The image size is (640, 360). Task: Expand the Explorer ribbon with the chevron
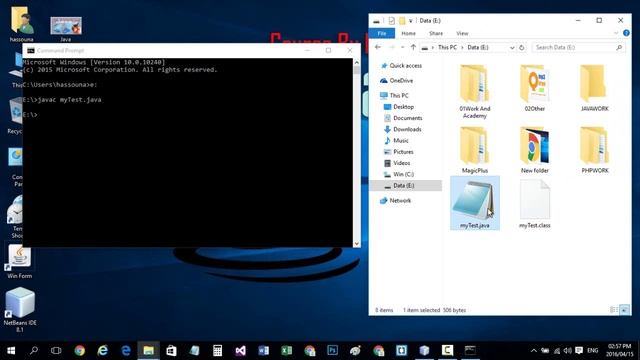click(x=616, y=33)
